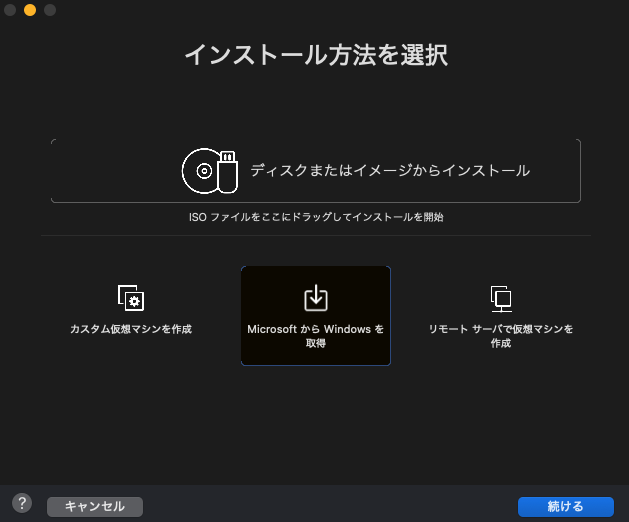Image resolution: width=629 pixels, height=522 pixels.
Task: Choose the remote server monitors icon
Action: pyautogui.click(x=501, y=297)
